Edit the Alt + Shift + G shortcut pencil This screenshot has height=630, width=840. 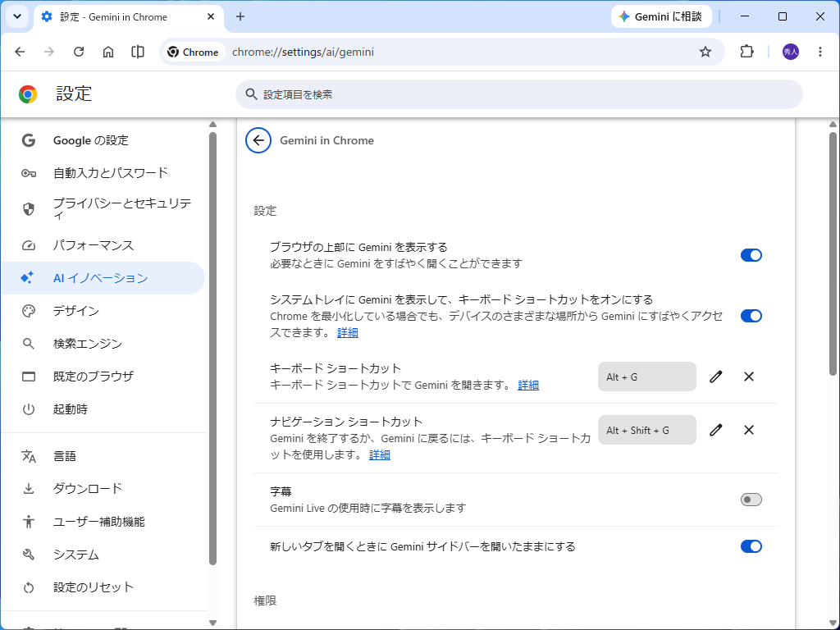click(715, 430)
